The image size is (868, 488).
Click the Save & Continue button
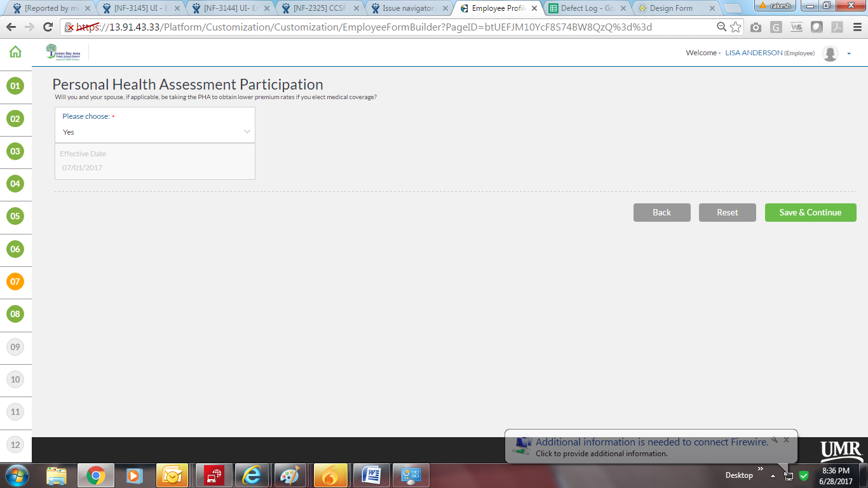tap(810, 212)
